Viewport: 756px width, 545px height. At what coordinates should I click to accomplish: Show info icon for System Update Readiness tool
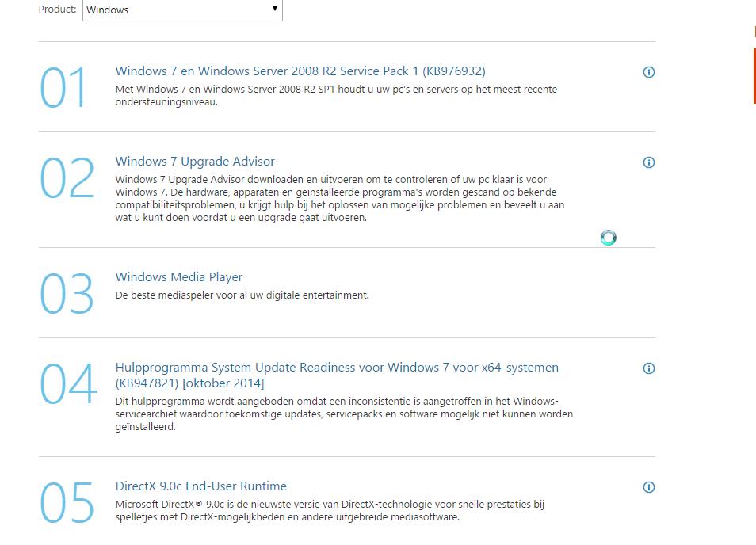tap(649, 368)
